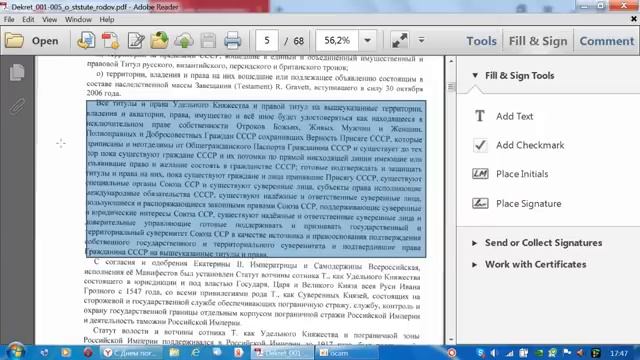Image resolution: width=640 pixels, height=360 pixels.
Task: Click the page number field showing 5
Action: click(267, 40)
